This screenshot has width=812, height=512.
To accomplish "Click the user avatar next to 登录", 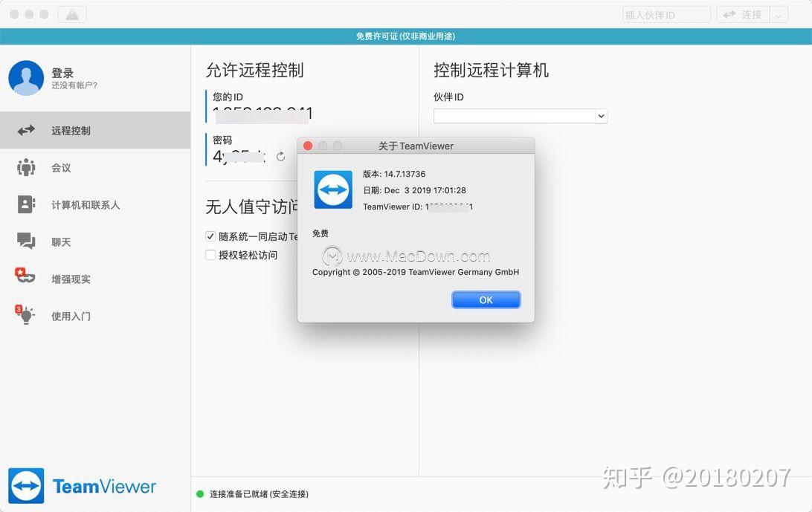I will point(26,77).
